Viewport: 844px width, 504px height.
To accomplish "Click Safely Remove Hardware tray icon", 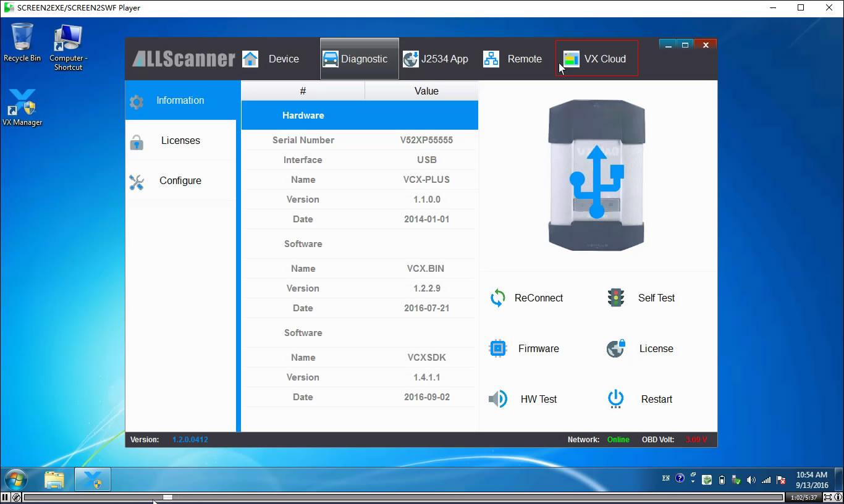I will point(736,480).
